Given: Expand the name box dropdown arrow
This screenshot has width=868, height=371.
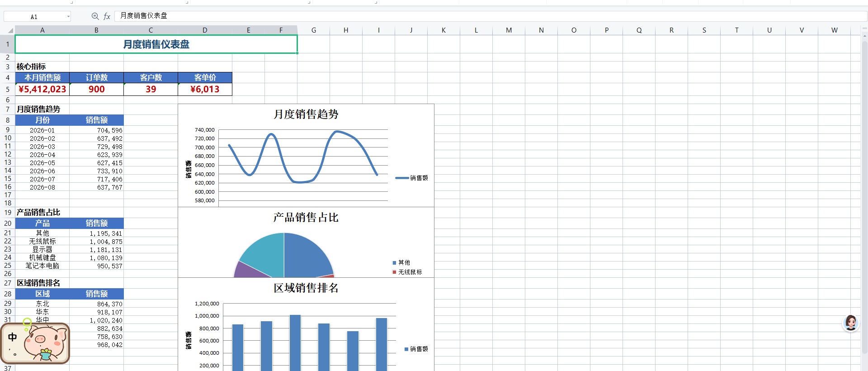Looking at the screenshot, I should [68, 17].
